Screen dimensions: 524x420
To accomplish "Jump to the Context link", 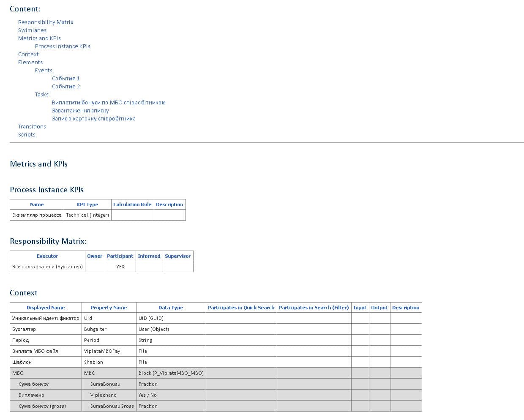I will point(28,54).
